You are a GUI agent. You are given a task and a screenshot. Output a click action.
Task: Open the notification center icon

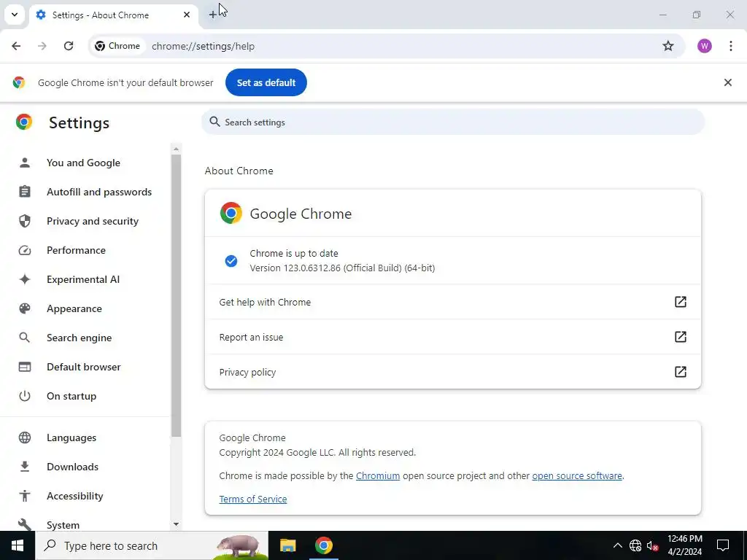pyautogui.click(x=723, y=545)
